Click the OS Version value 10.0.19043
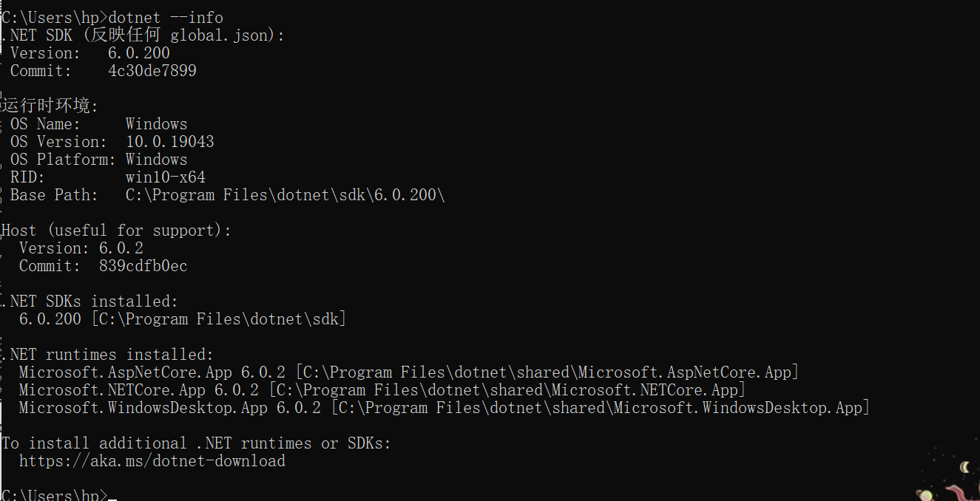The height and width of the screenshot is (501, 980). click(169, 142)
